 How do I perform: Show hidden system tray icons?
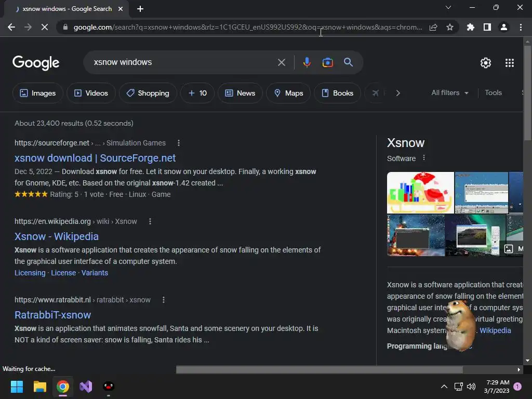(x=444, y=387)
